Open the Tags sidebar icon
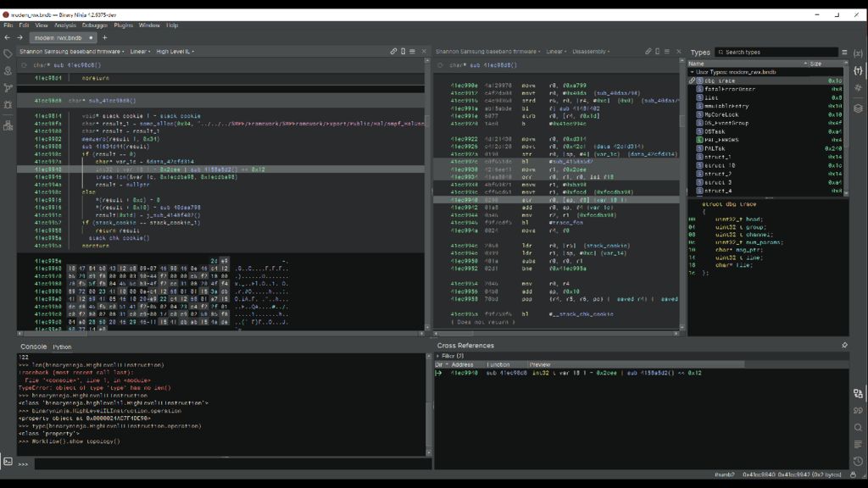The height and width of the screenshot is (488, 868). pyautogui.click(x=8, y=53)
